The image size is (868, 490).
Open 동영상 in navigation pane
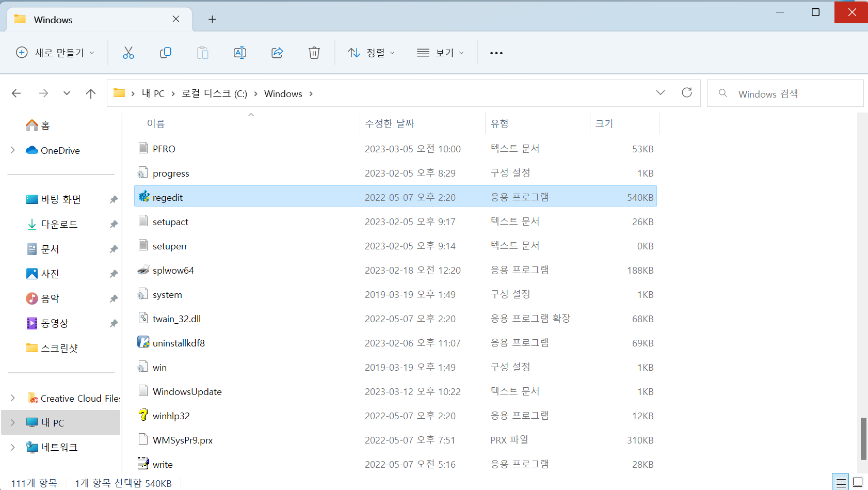coord(55,323)
